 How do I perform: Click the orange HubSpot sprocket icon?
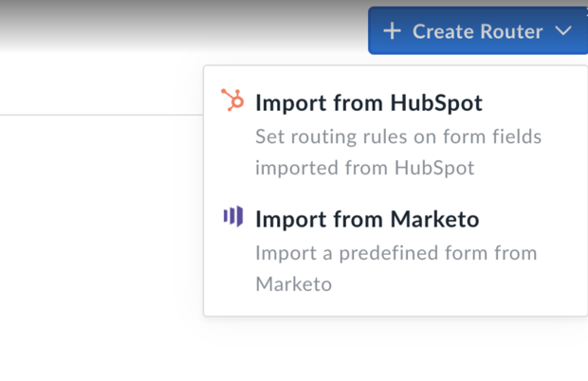click(x=232, y=100)
